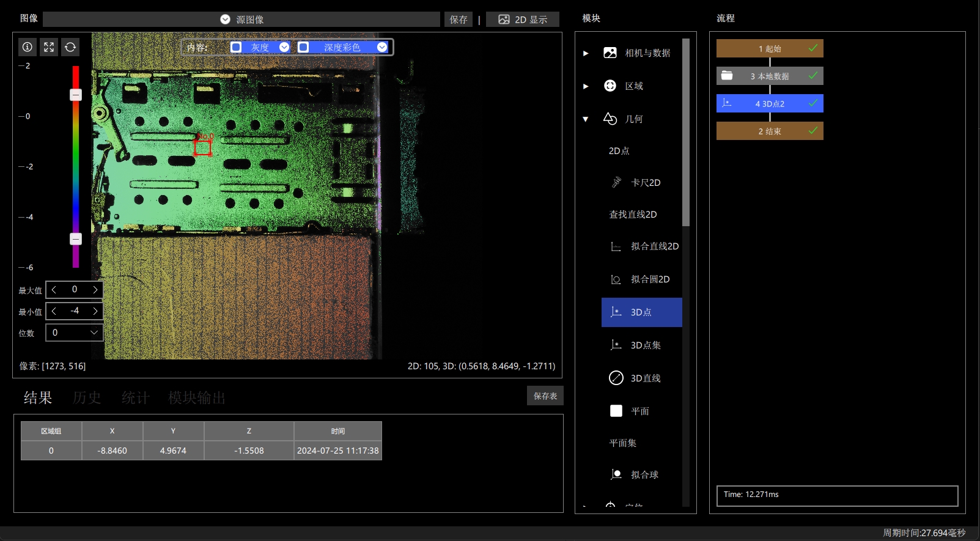Click the upper handle on the color depth slider
This screenshot has height=541, width=980.
(x=76, y=95)
